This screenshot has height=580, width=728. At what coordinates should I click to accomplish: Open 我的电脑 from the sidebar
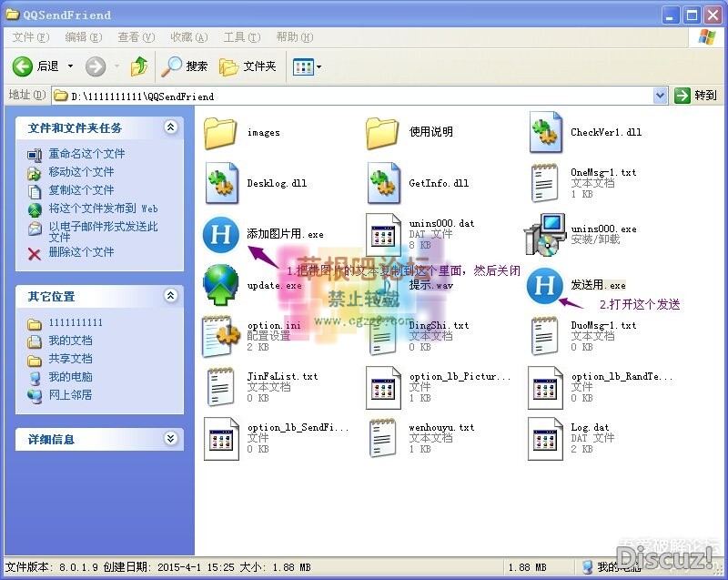(x=68, y=377)
